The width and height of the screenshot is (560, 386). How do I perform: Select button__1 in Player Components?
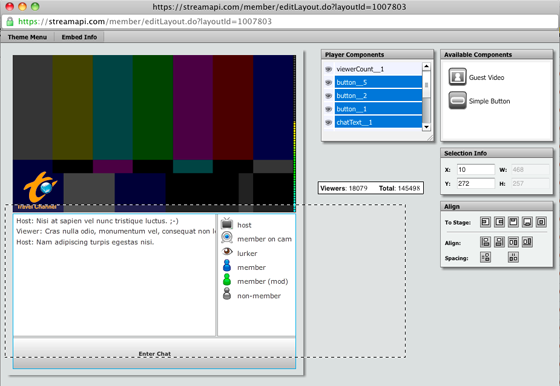coord(378,109)
